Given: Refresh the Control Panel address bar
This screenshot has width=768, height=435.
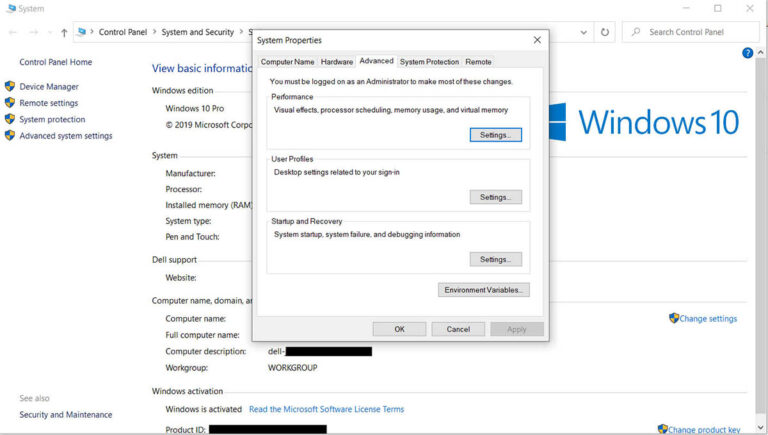Looking at the screenshot, I should pos(605,32).
